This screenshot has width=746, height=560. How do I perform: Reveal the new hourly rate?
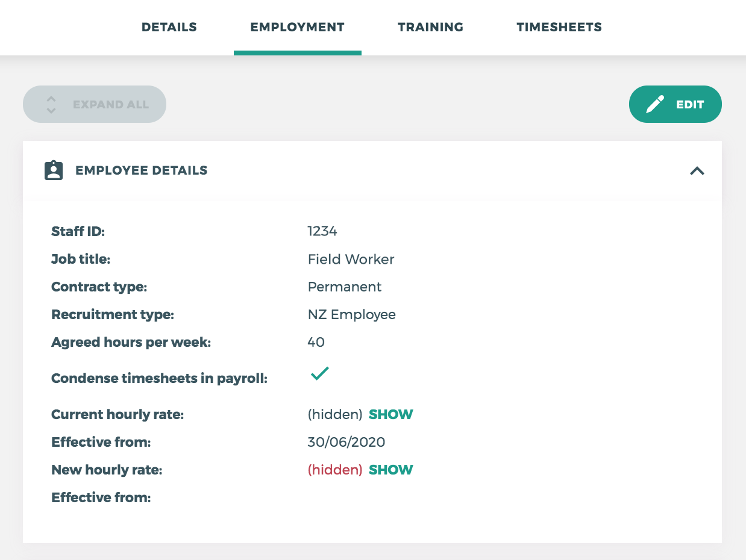click(390, 470)
